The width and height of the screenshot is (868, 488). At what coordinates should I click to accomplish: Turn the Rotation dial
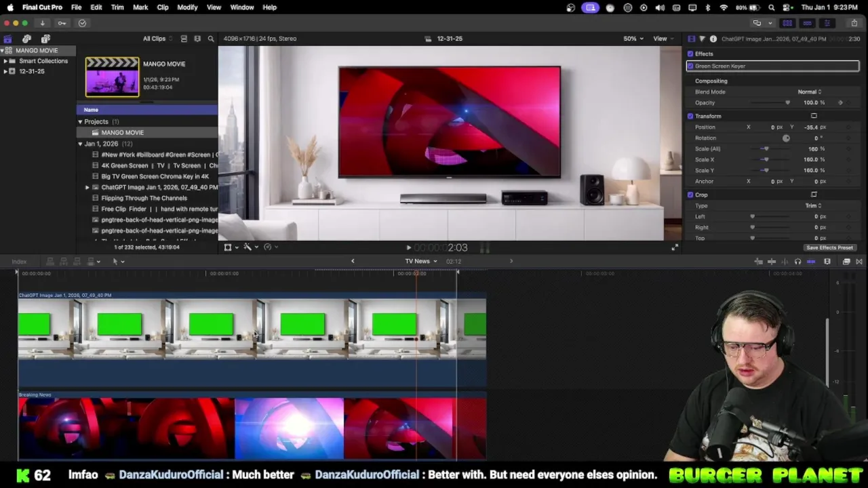tap(786, 138)
